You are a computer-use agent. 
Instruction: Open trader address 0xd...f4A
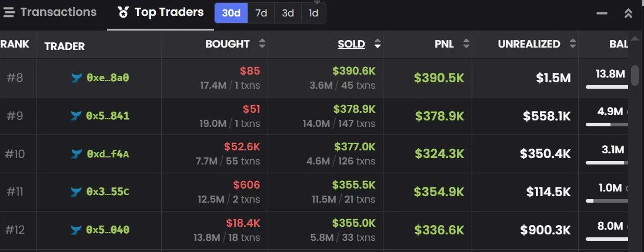(x=108, y=154)
